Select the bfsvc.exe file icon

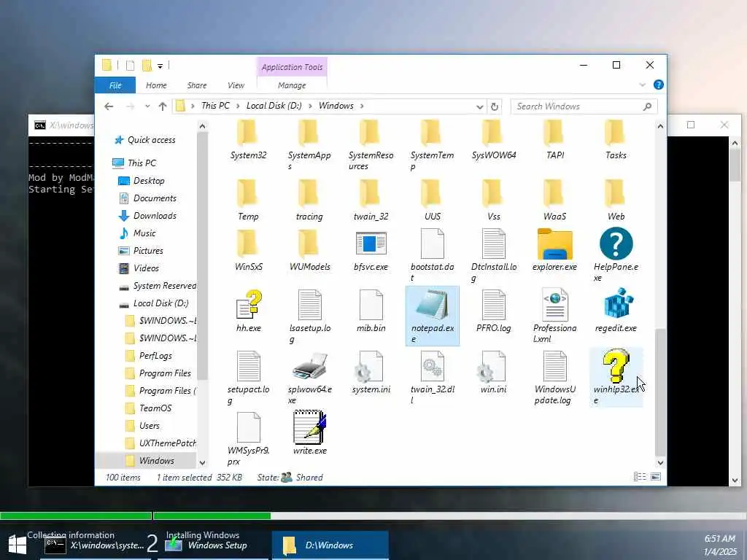(x=371, y=244)
